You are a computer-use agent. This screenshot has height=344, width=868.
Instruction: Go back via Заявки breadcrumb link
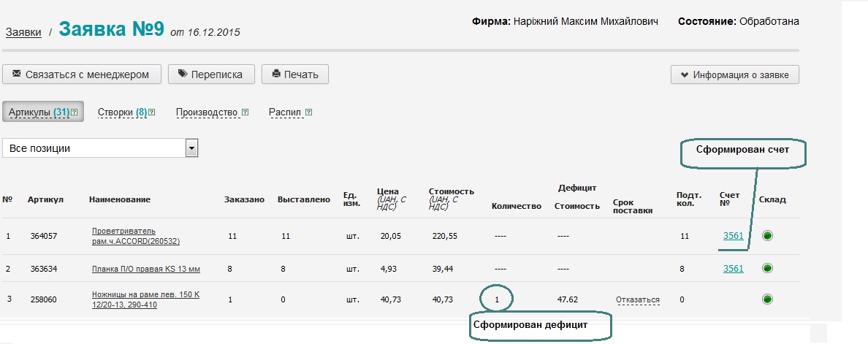click(23, 32)
